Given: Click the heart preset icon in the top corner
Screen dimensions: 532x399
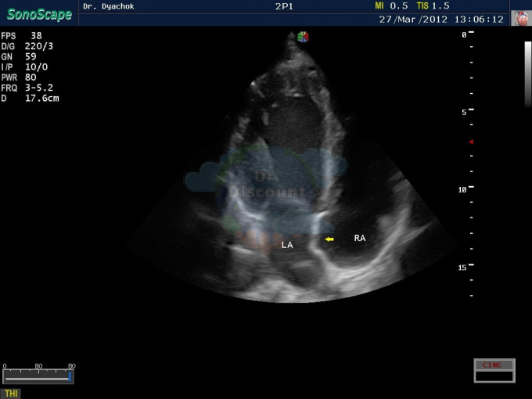Looking at the screenshot, I should (x=521, y=18).
